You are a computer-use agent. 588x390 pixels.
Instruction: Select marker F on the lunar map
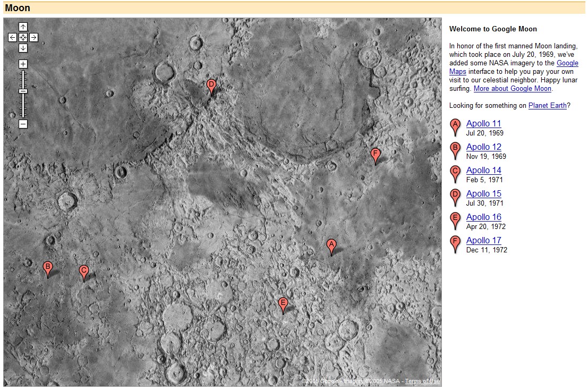(x=376, y=154)
